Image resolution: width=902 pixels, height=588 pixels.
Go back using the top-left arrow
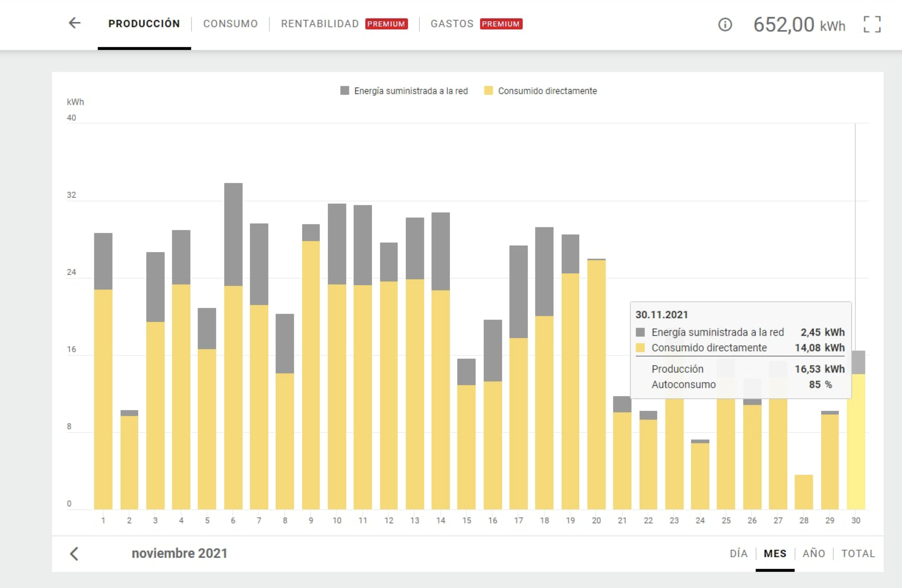tap(75, 23)
